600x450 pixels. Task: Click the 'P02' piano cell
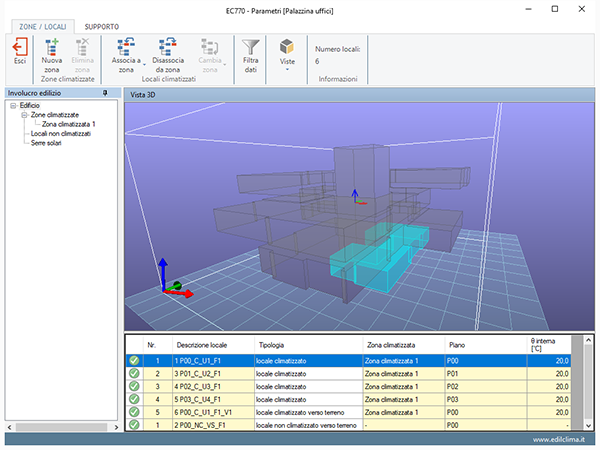(x=486, y=386)
